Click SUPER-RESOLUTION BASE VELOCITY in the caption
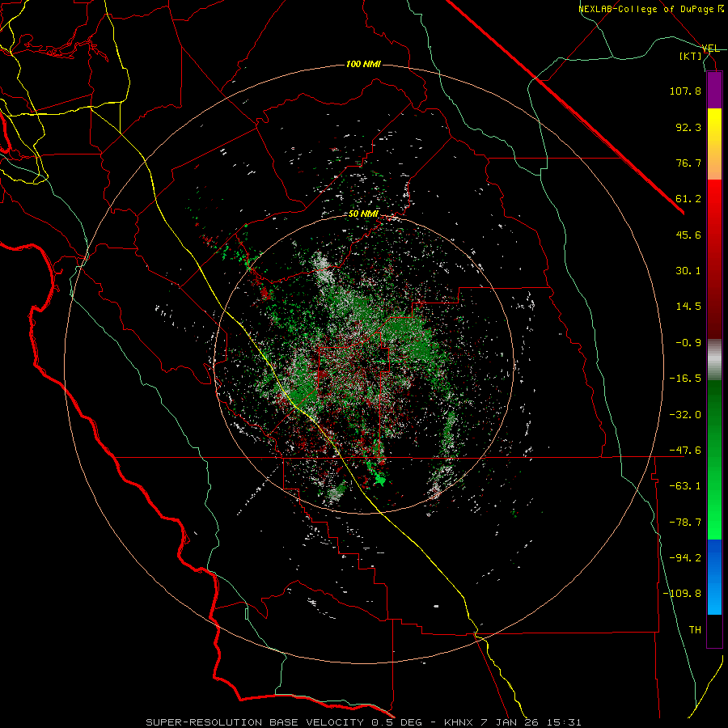 coord(255,722)
